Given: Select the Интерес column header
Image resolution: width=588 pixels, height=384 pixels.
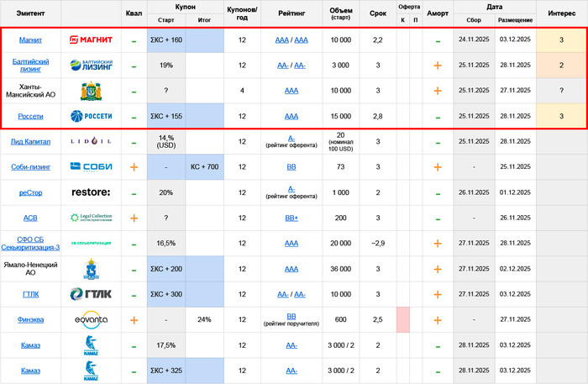Looking at the screenshot, I should click(x=561, y=13).
